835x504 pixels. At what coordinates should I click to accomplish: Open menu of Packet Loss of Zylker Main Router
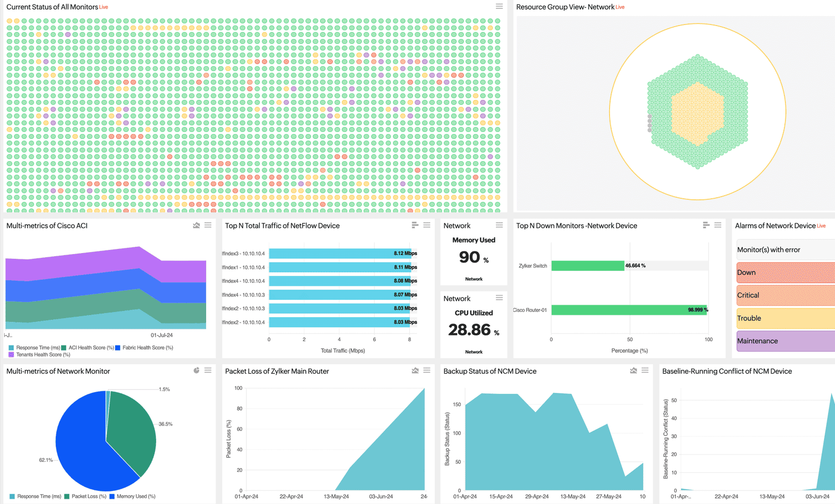[x=426, y=370]
